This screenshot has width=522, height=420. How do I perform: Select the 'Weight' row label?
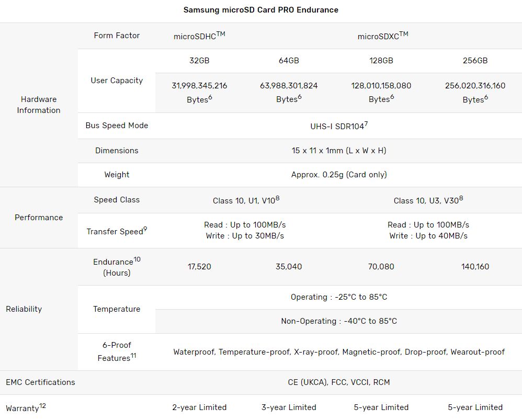[x=117, y=175]
